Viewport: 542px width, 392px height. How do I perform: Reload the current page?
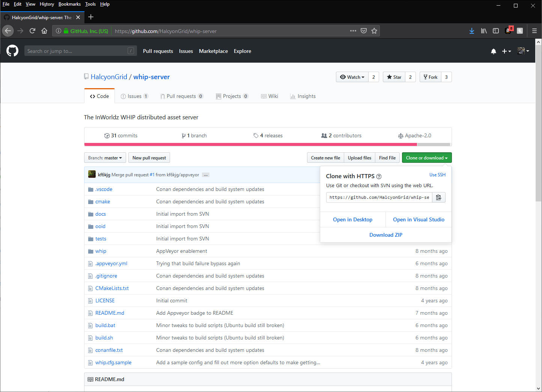pyautogui.click(x=32, y=31)
